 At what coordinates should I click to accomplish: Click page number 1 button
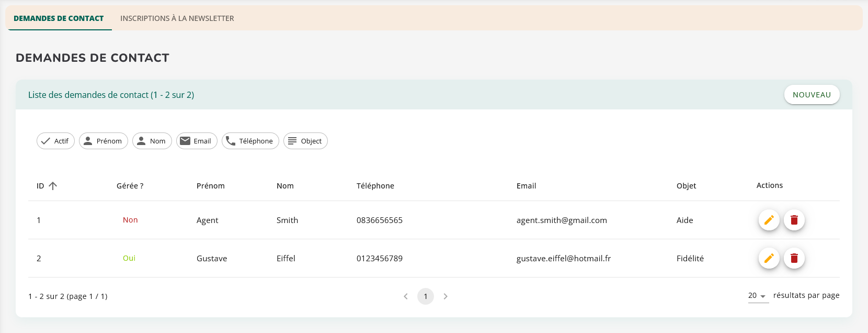point(426,296)
